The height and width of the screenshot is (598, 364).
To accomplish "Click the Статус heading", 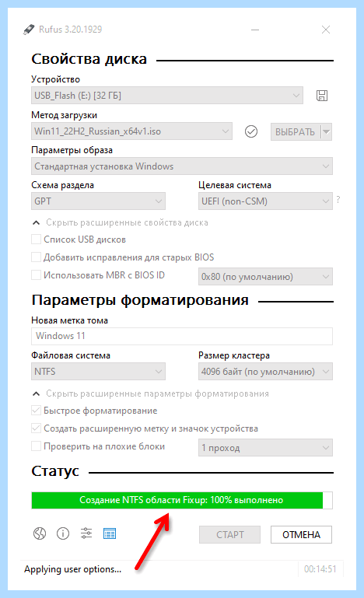I will [55, 471].
